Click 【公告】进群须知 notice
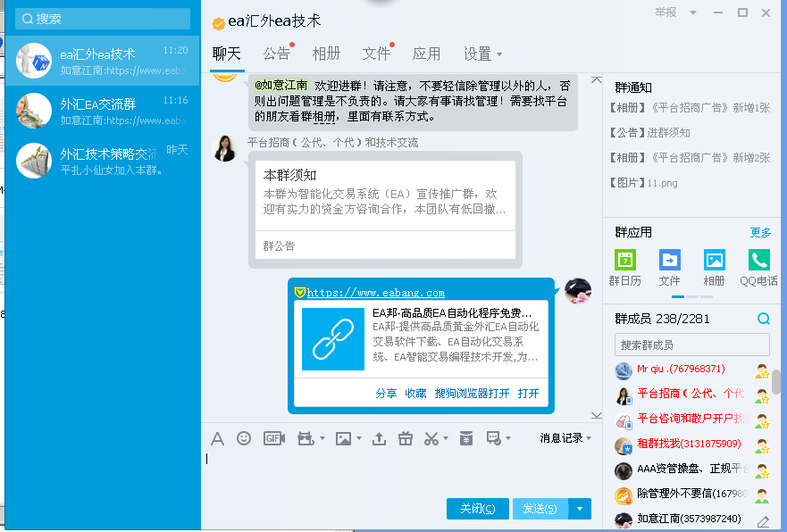The image size is (787, 532). point(649,133)
